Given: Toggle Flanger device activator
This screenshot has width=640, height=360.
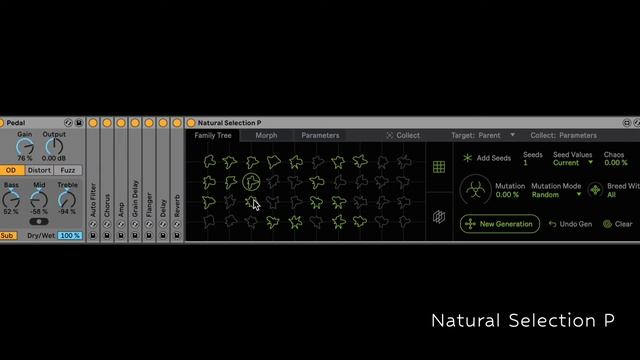Looking at the screenshot, I should pos(149,123).
